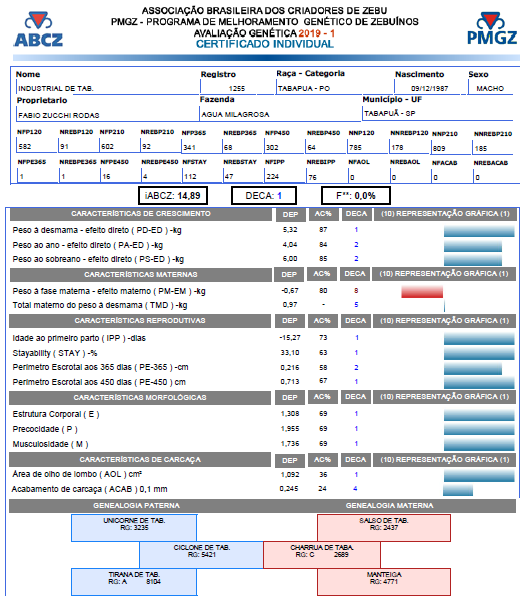The width and height of the screenshot is (520, 596).
Task: Click the CHARRUA DE TABA. ancestor box
Action: [x=322, y=555]
